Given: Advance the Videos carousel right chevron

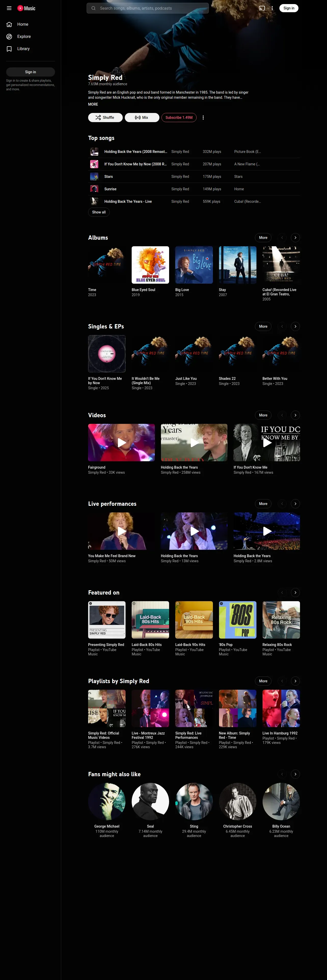Looking at the screenshot, I should (295, 415).
